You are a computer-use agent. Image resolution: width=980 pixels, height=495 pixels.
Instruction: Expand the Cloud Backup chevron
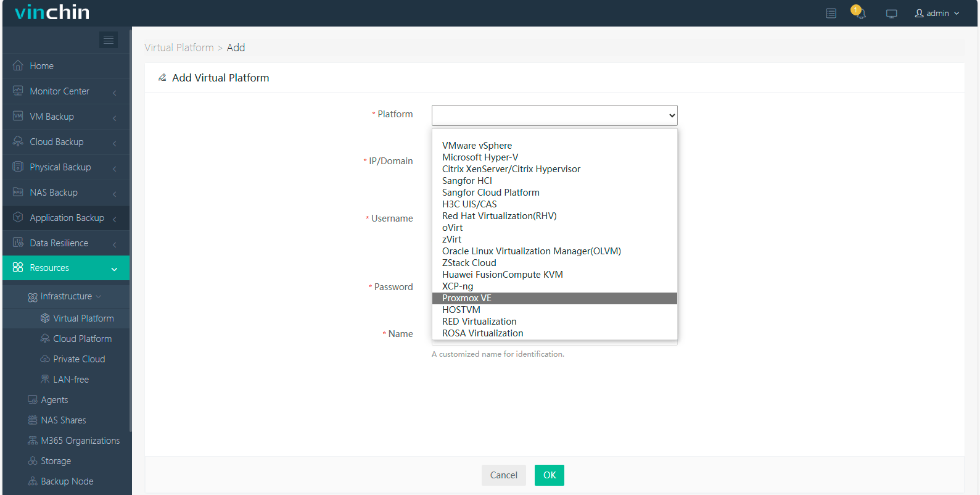[x=115, y=143]
